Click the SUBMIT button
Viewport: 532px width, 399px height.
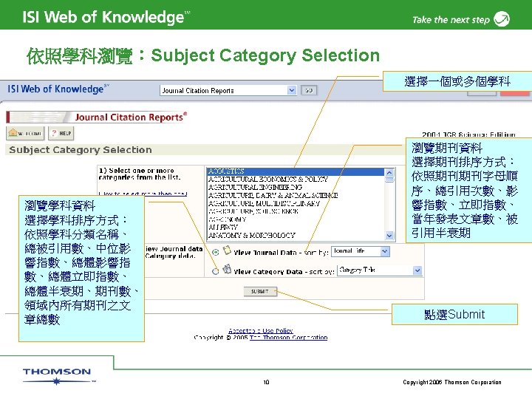click(260, 291)
